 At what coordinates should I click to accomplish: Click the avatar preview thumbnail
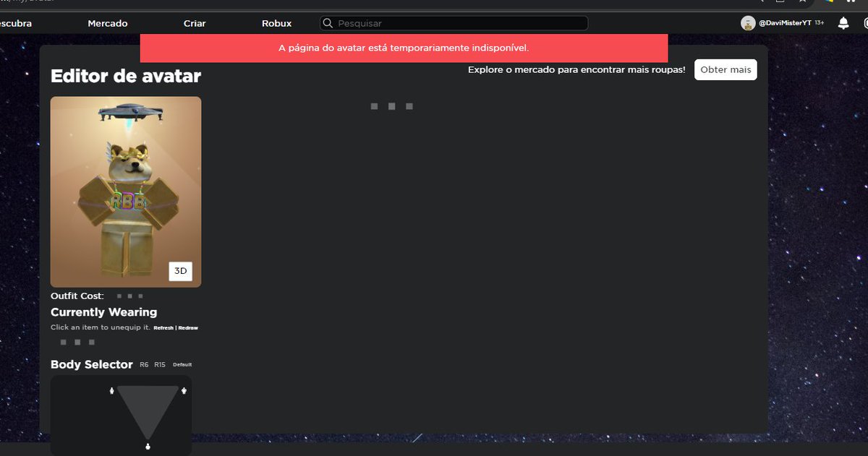coord(126,192)
